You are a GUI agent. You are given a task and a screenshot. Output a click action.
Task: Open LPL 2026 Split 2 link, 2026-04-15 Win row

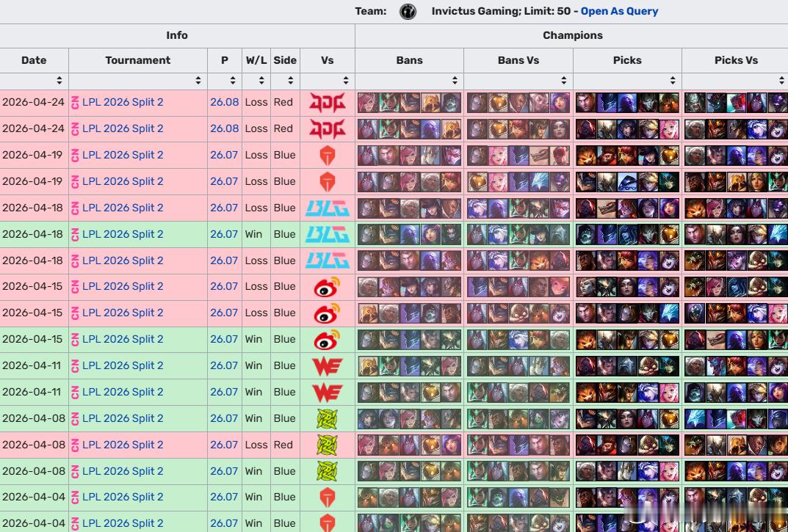pos(123,339)
